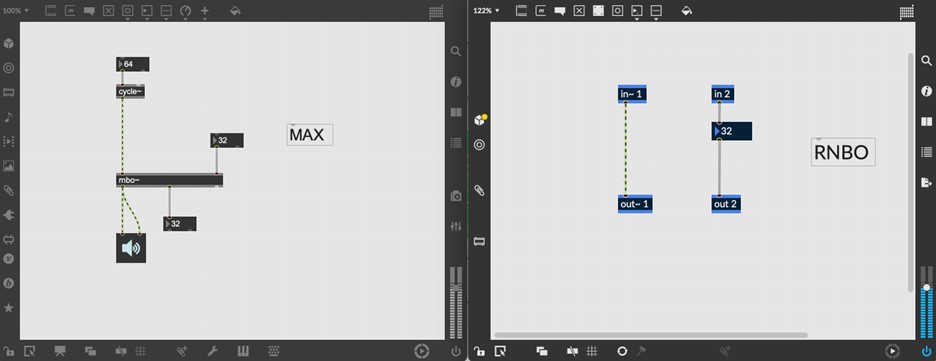The width and height of the screenshot is (936, 361).
Task: Toggle the Max patcher lock icon
Action: pyautogui.click(x=8, y=351)
